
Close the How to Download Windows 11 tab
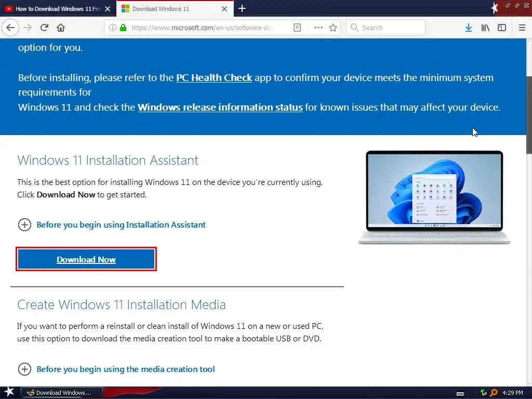[108, 9]
